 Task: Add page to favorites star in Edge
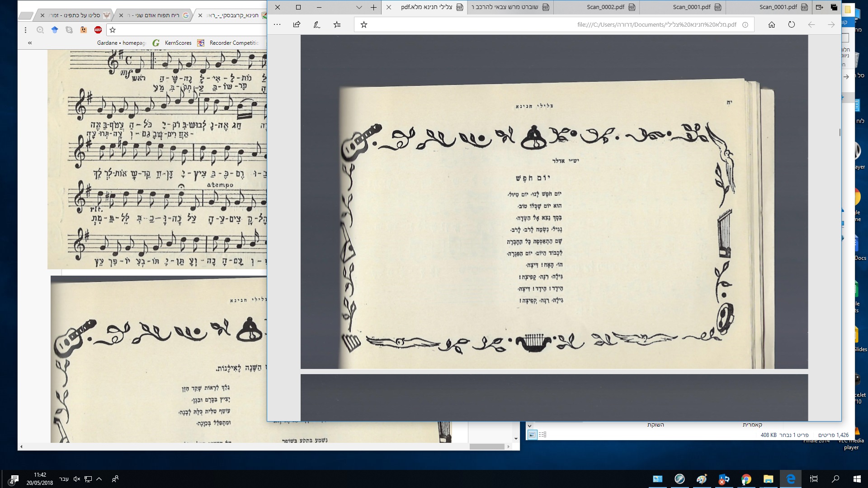click(363, 25)
